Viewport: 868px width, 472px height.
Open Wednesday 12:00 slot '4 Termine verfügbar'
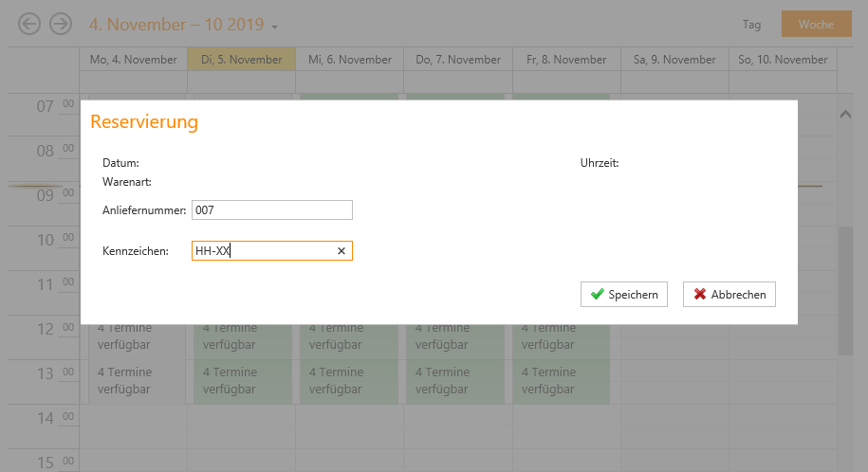point(349,341)
